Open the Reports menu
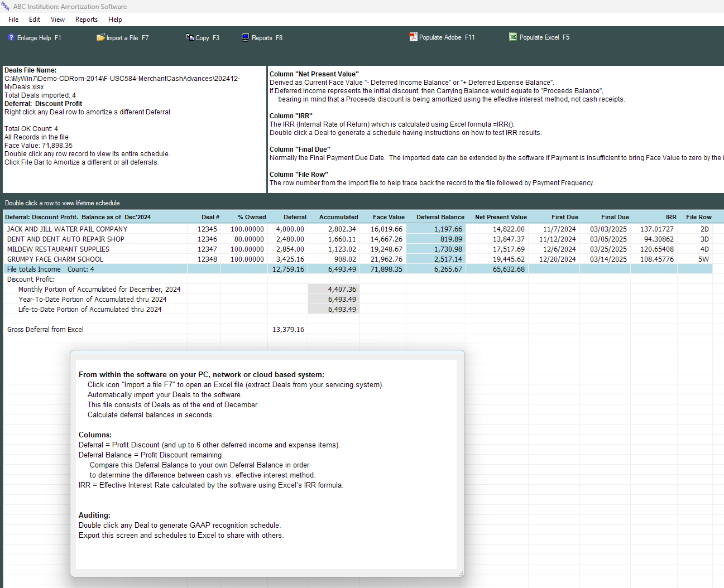This screenshot has height=588, width=724. click(x=87, y=20)
